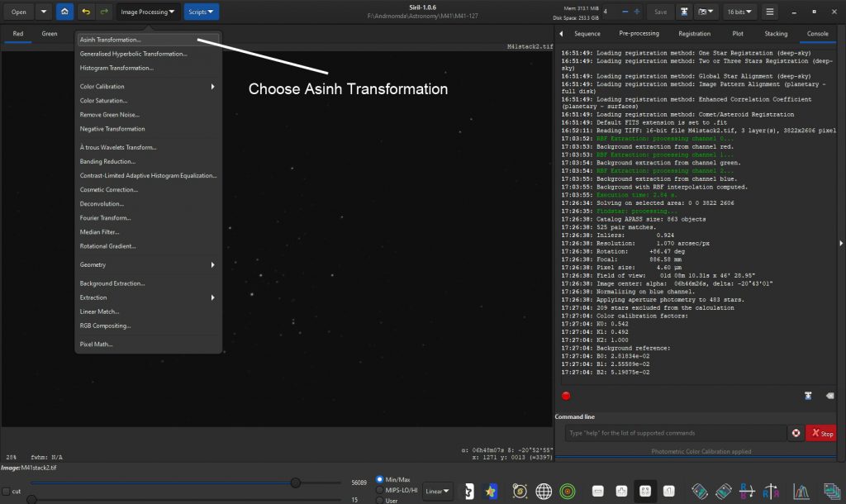Image resolution: width=846 pixels, height=504 pixels.
Task: Click the command line input field
Action: (x=675, y=433)
